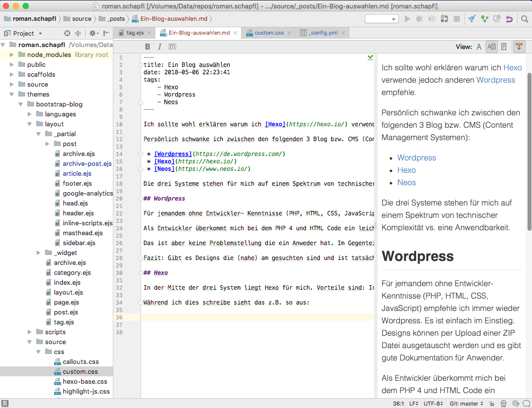Click the Show History clock icon
The image size is (532, 408).
pos(497,19)
